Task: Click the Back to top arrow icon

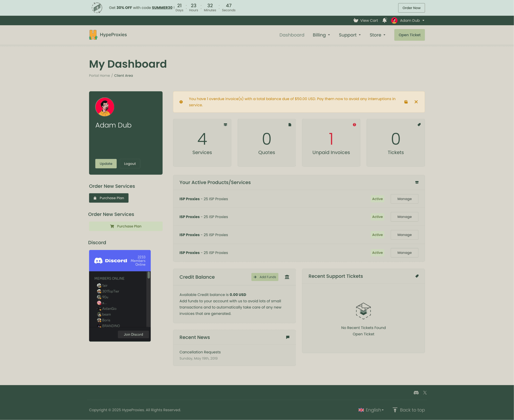Action: click(x=395, y=410)
